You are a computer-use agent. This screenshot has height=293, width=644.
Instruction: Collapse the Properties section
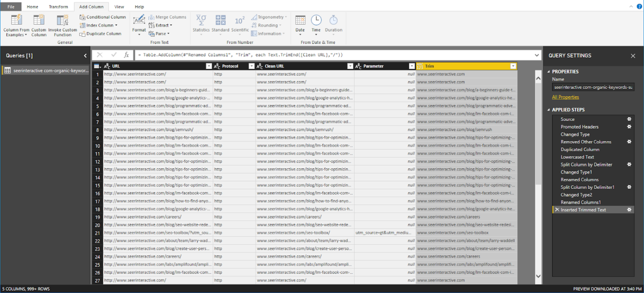point(549,71)
